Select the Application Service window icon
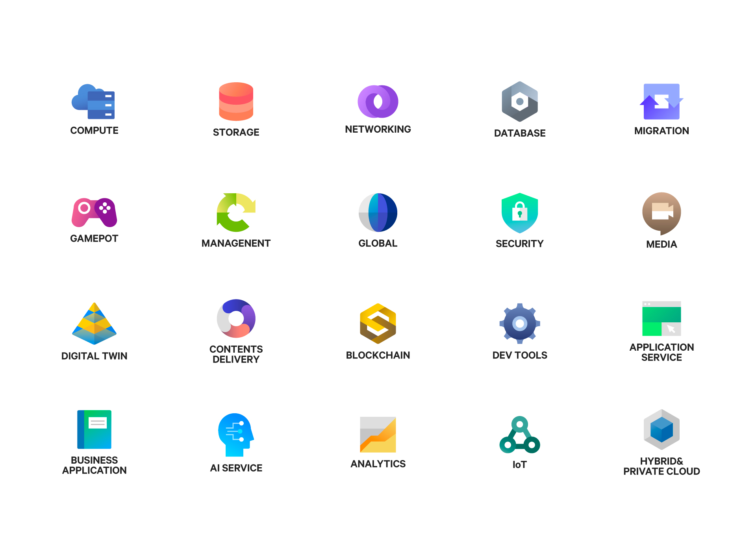The image size is (756, 551). [x=661, y=318]
